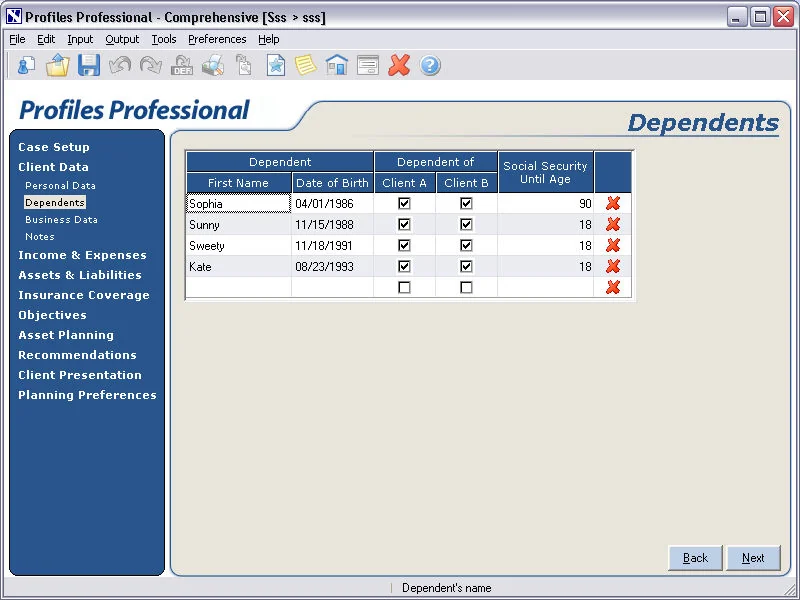Click the red X on the empty row
The width and height of the screenshot is (800, 600).
[613, 287]
